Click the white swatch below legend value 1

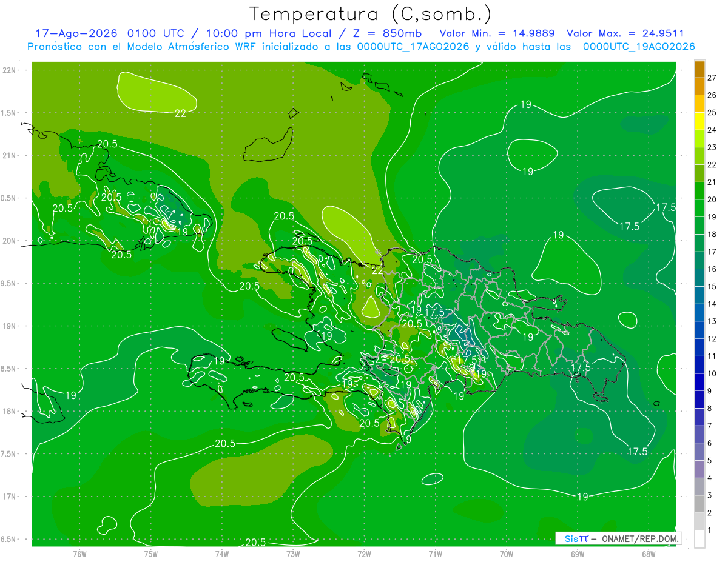pos(699,539)
